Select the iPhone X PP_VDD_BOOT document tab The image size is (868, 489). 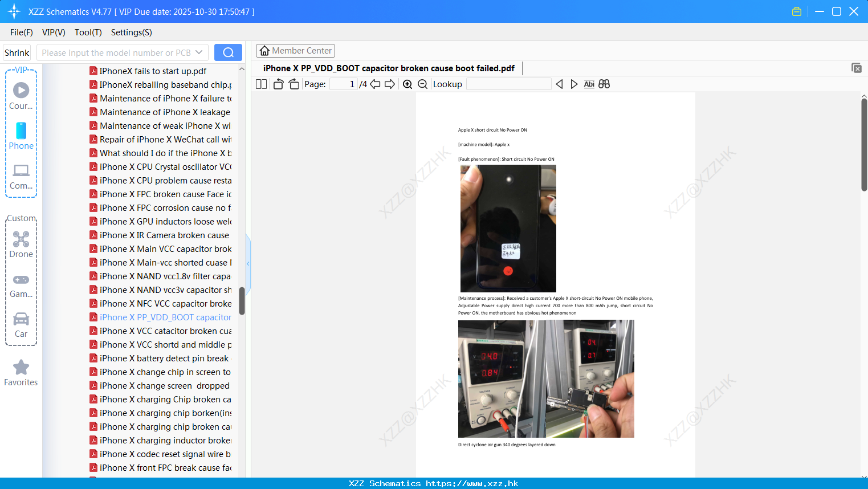pos(389,68)
